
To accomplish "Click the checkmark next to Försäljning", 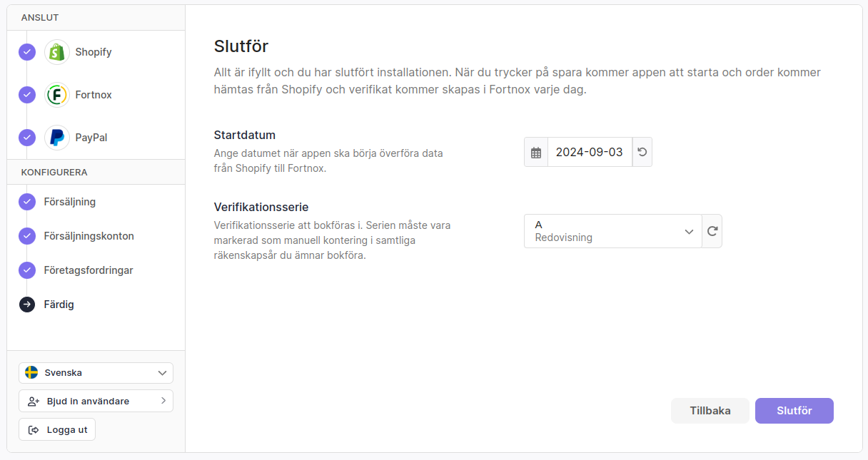I will (27, 202).
